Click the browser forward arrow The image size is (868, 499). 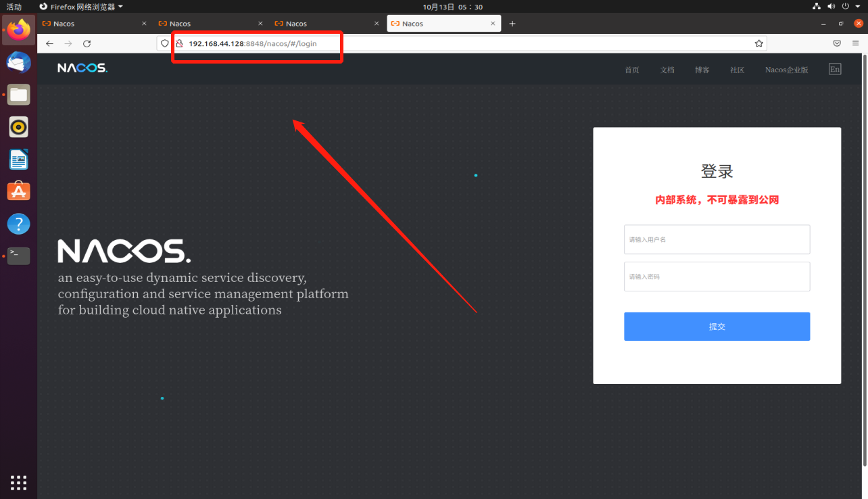(x=68, y=43)
